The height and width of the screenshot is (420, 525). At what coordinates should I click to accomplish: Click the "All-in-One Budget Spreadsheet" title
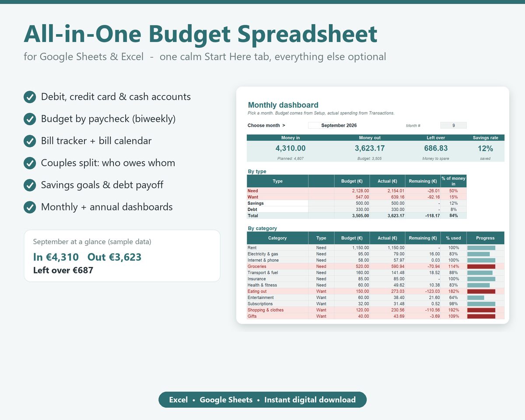[x=200, y=34]
